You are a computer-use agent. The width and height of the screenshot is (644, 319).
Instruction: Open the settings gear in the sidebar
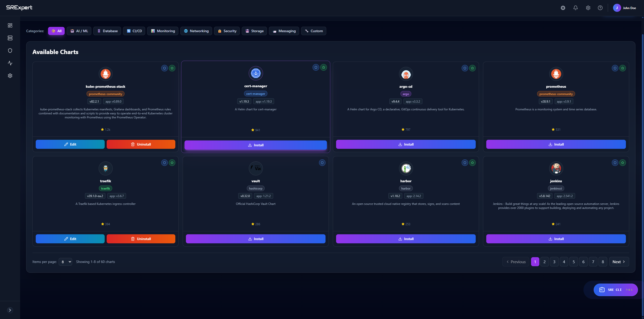(10, 75)
